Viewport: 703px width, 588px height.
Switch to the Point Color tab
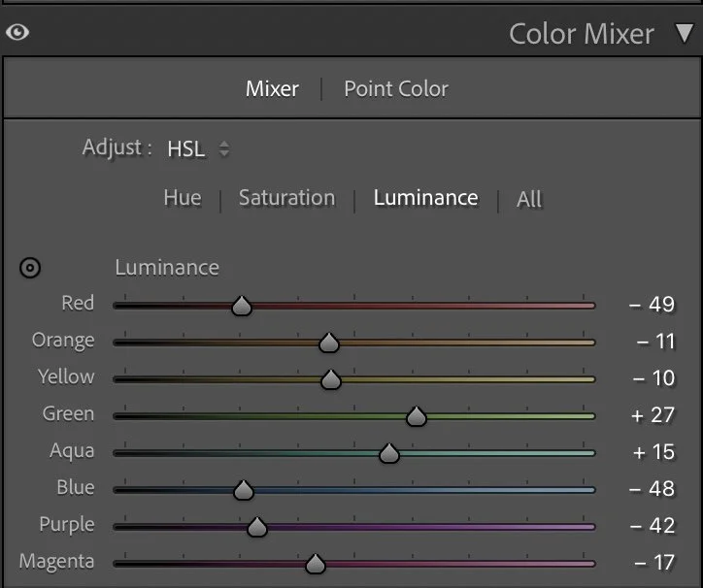click(x=396, y=88)
